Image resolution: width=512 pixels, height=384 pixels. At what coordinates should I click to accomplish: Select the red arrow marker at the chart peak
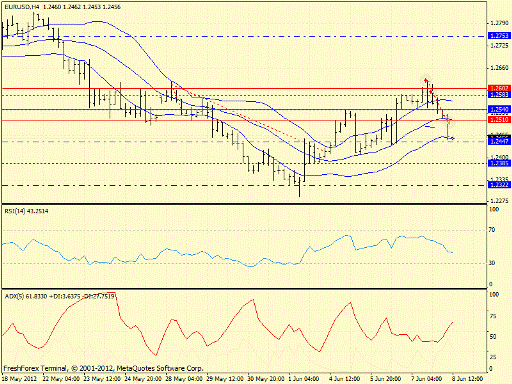(426, 80)
